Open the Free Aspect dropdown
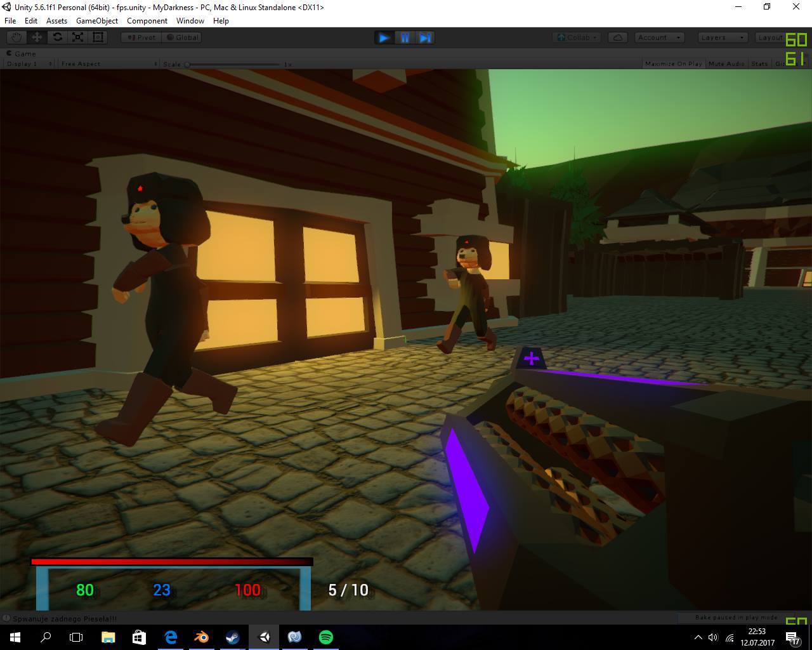Screen dimensions: 812x650 (108, 63)
